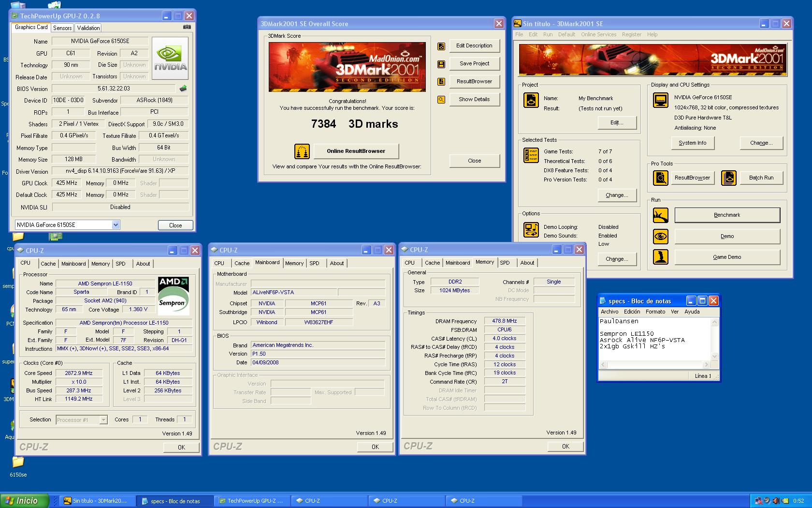Click the Demo eye icon
The height and width of the screenshot is (508, 812).
[x=660, y=237]
